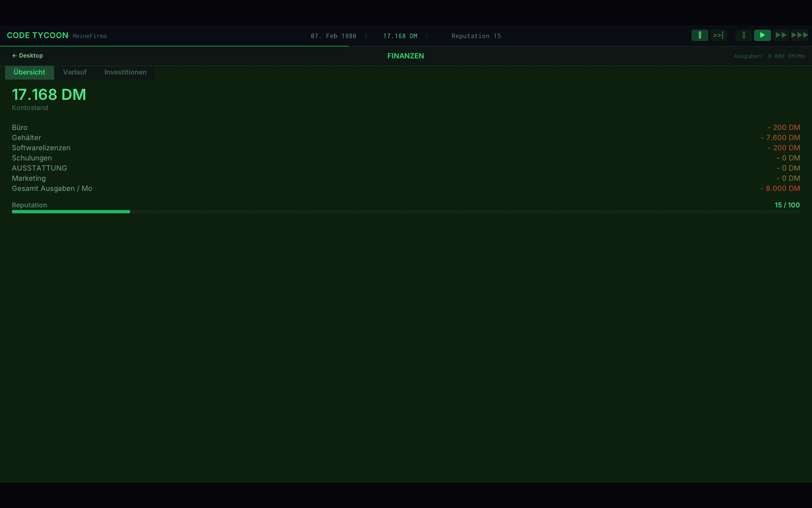
Task: Click the skip-to-next-event icon
Action: pyautogui.click(x=718, y=35)
